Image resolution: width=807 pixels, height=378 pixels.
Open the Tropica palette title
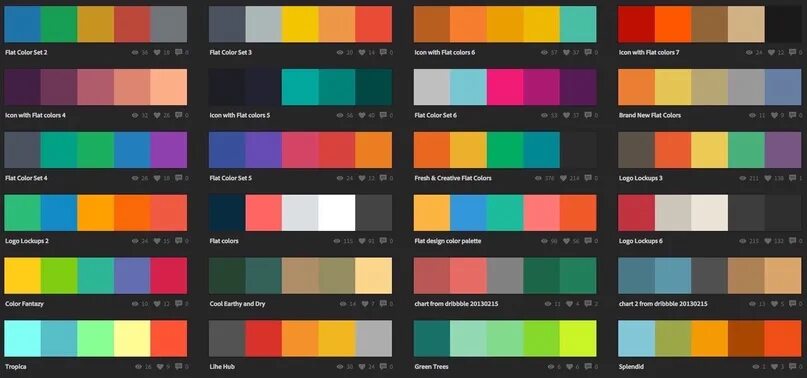tap(15, 367)
